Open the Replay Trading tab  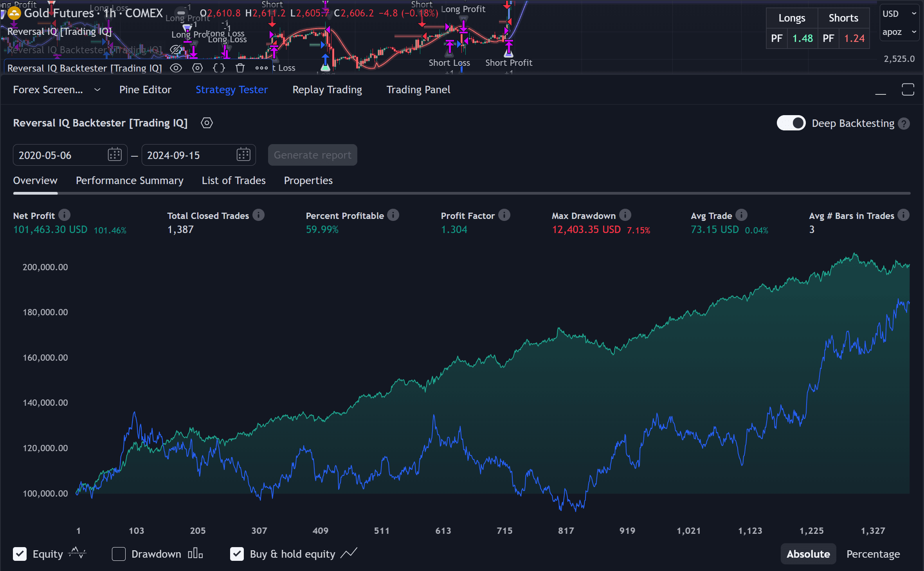coord(327,90)
